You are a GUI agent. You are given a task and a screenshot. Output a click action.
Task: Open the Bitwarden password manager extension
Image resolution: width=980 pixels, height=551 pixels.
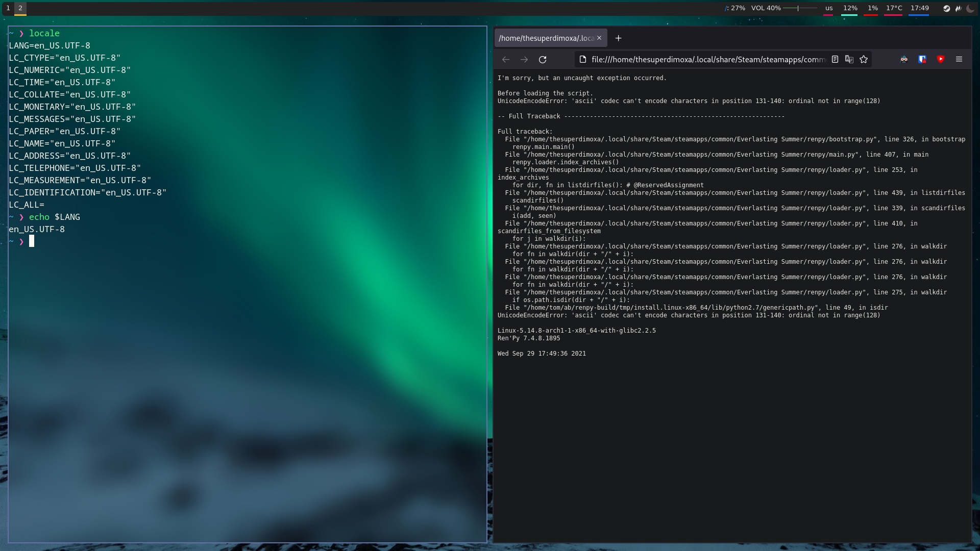click(x=922, y=59)
